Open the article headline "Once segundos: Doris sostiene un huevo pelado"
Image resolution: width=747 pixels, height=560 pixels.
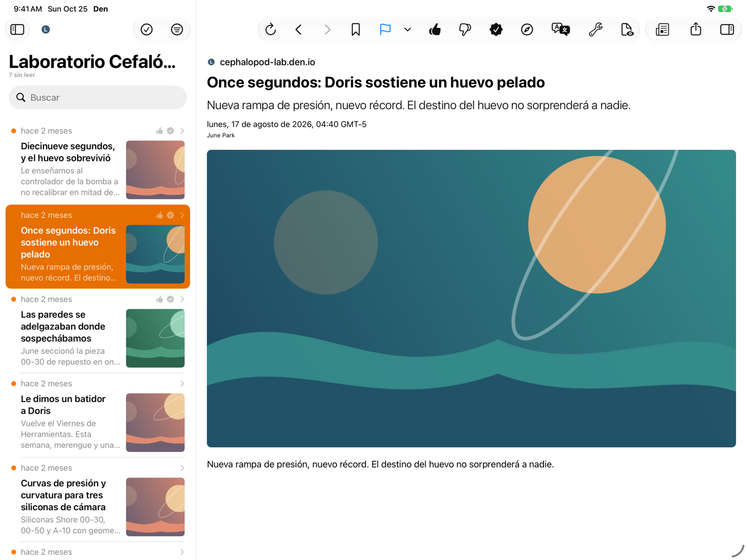(376, 82)
